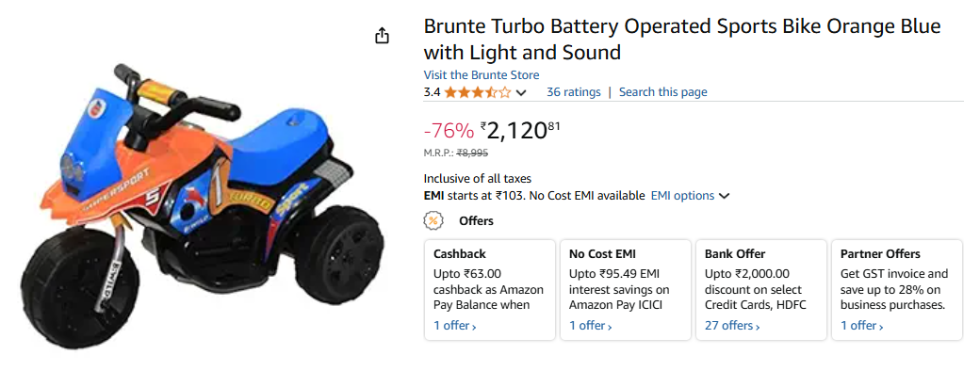
Task: Click the ₹2,120 price
Action: point(520,131)
